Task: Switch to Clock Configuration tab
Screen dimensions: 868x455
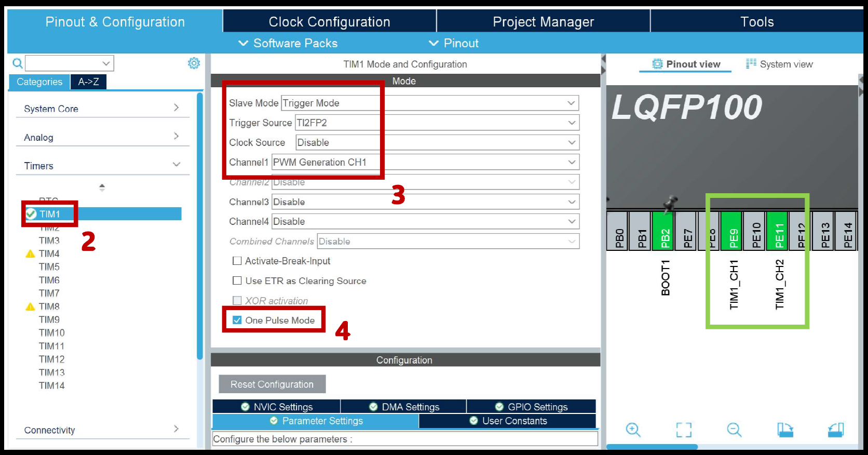Action: pyautogui.click(x=330, y=22)
